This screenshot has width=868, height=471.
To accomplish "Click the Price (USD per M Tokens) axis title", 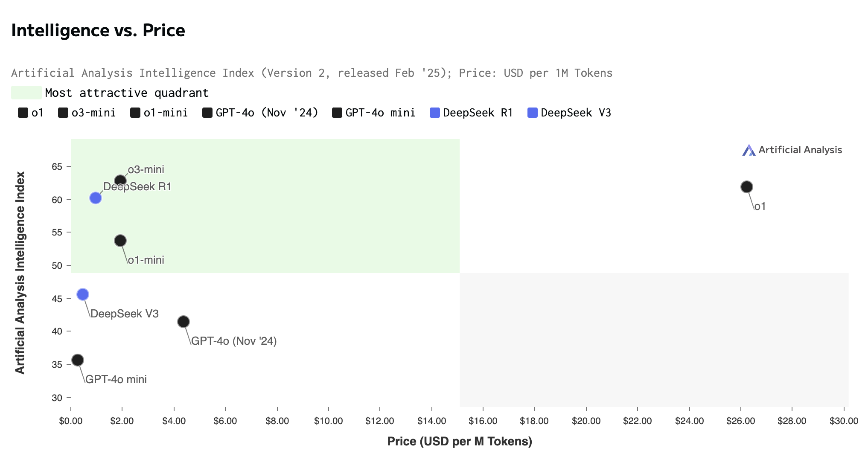I will [460, 442].
